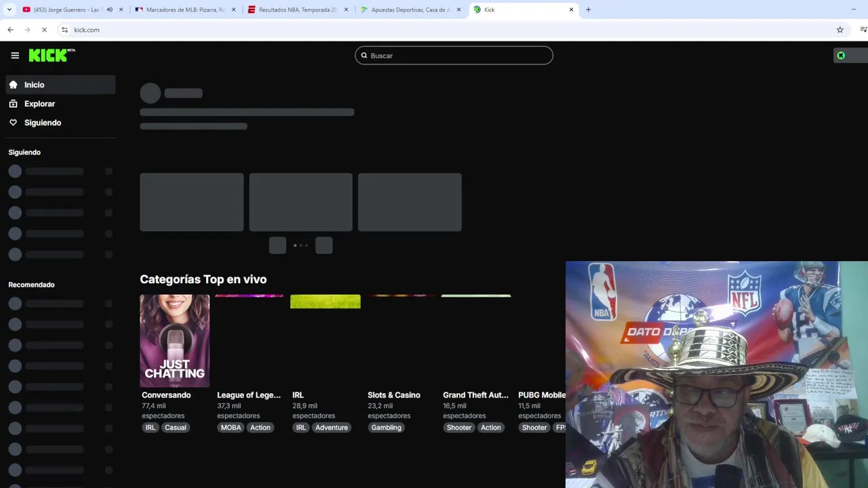
Task: Open the Grand Theft Auto category link
Action: pos(475,395)
